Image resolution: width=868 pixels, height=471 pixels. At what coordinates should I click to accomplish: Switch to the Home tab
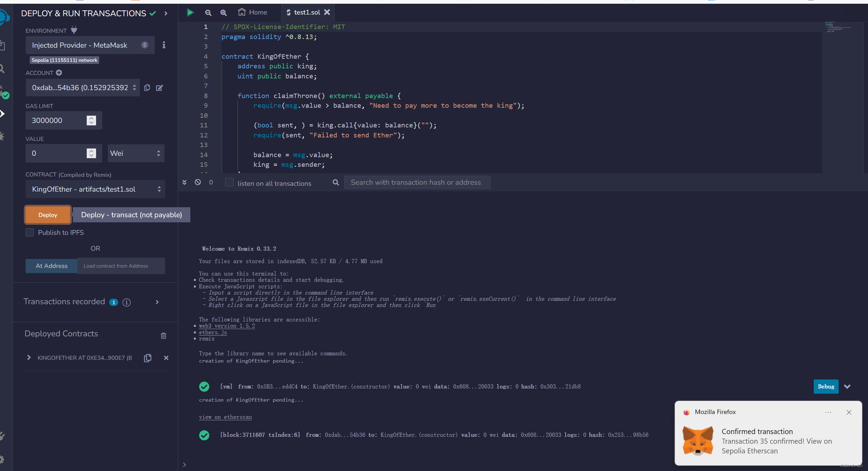coord(253,12)
